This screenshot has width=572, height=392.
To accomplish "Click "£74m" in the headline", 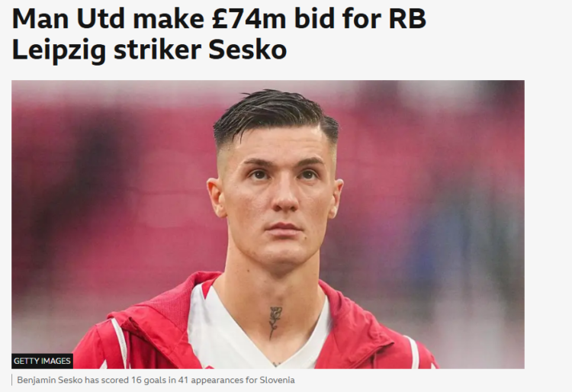I will pyautogui.click(x=249, y=18).
